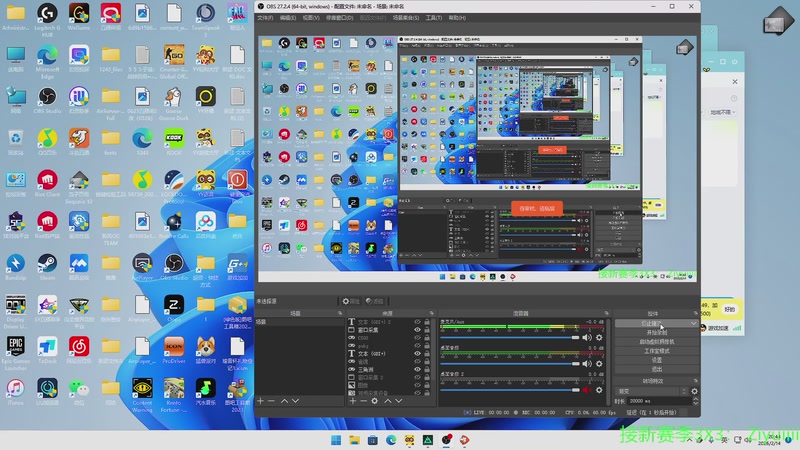Open the Windows Start menu on the taskbar
The image size is (800, 450).
point(336,440)
